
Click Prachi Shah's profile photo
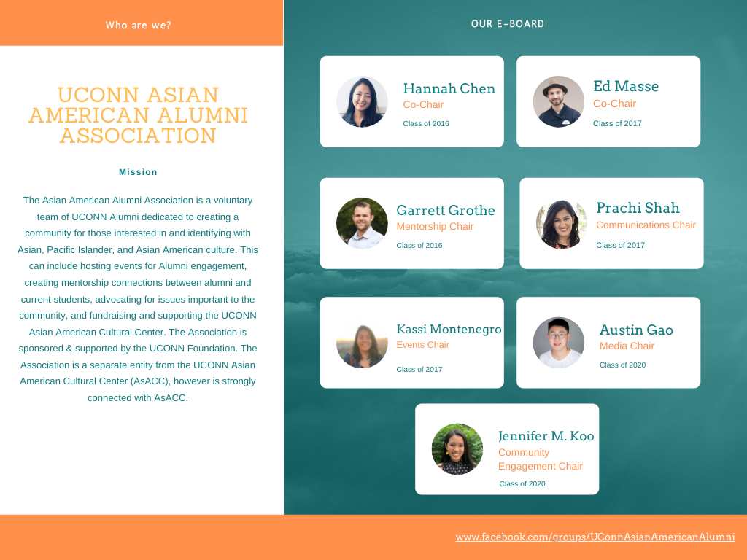(x=562, y=223)
